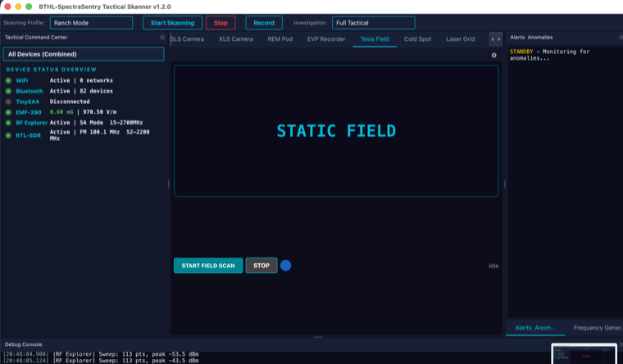Select the EMF-390 device label
The width and height of the screenshot is (623, 364).
tap(29, 112)
